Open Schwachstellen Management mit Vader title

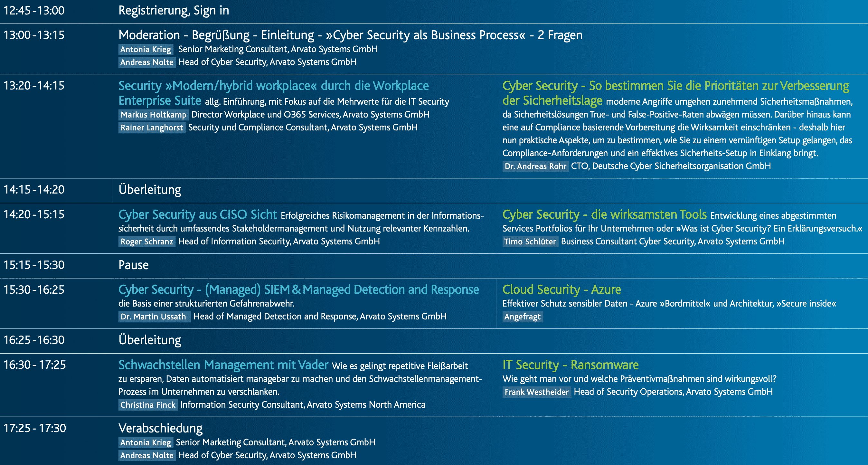coord(223,365)
